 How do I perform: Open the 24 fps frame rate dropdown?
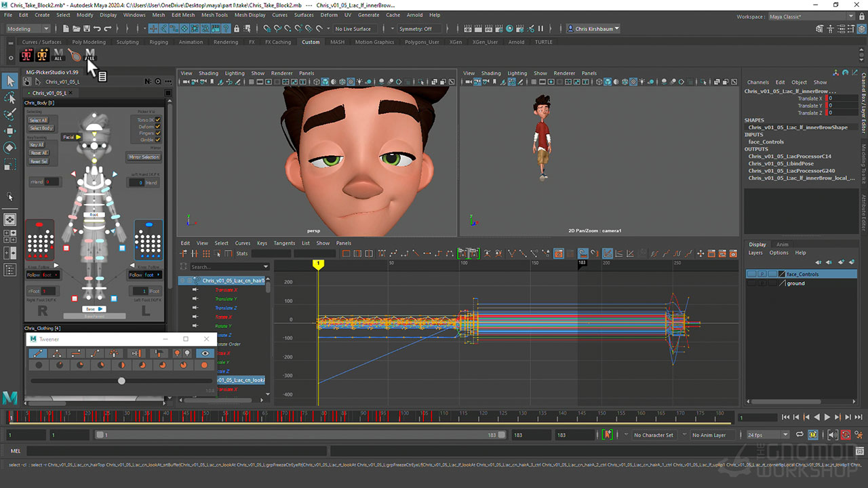(x=767, y=435)
